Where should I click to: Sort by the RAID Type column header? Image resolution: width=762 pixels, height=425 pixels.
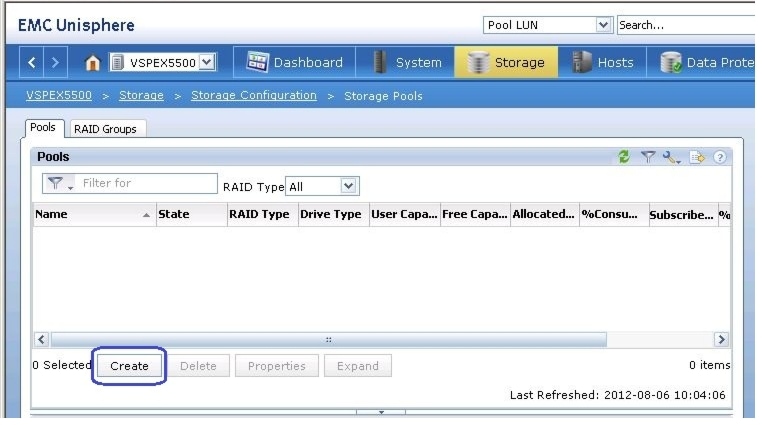(263, 214)
